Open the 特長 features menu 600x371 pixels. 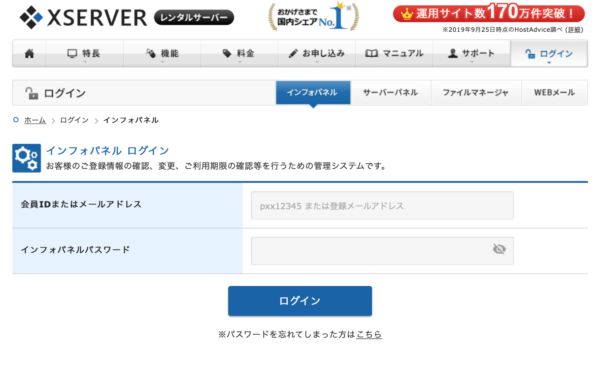(85, 54)
